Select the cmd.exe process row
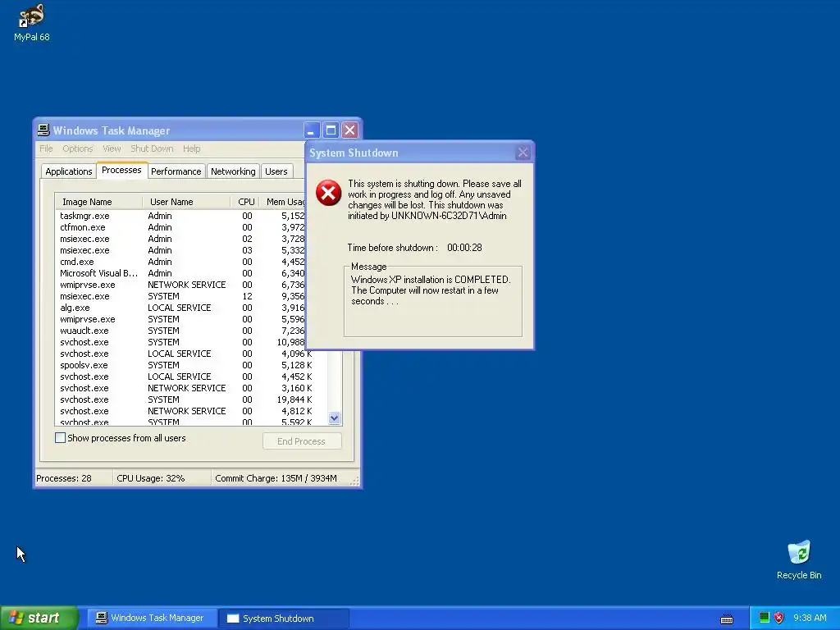Viewport: 840px width, 630px height. pyautogui.click(x=180, y=262)
